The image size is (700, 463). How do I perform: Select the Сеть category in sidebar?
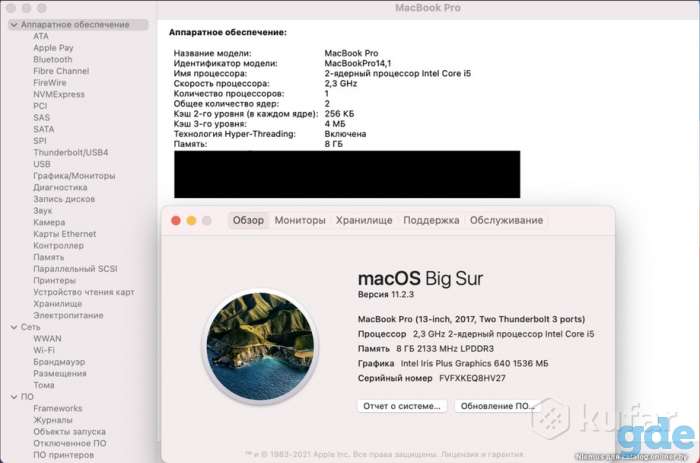pyautogui.click(x=30, y=327)
